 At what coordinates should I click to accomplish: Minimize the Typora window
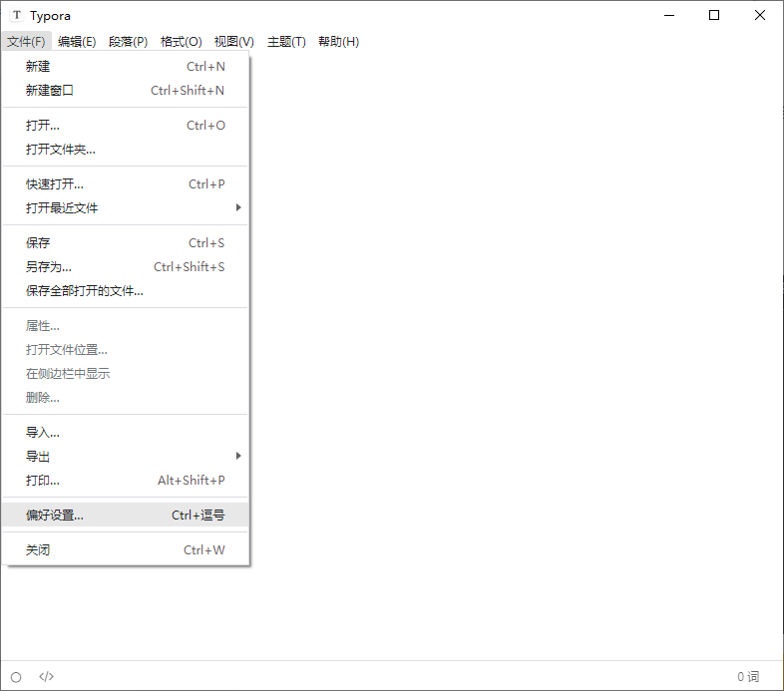[x=669, y=16]
